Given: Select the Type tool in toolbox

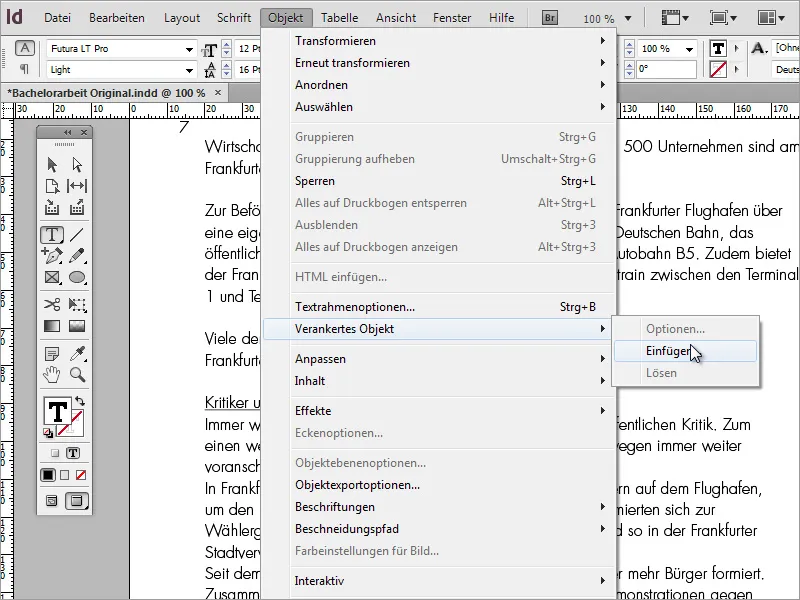Looking at the screenshot, I should pos(52,235).
